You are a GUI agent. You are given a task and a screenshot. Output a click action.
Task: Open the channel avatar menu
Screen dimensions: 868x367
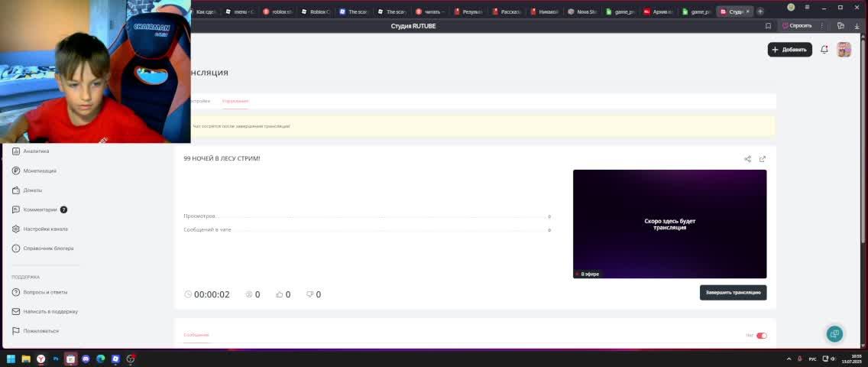click(x=844, y=50)
